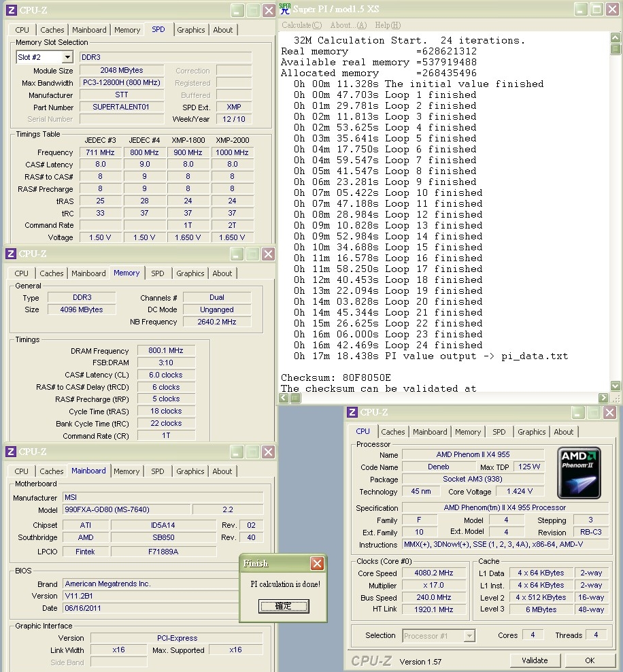Click Core Voltage 1.424 V value
This screenshot has height=672, width=623.
(x=520, y=492)
